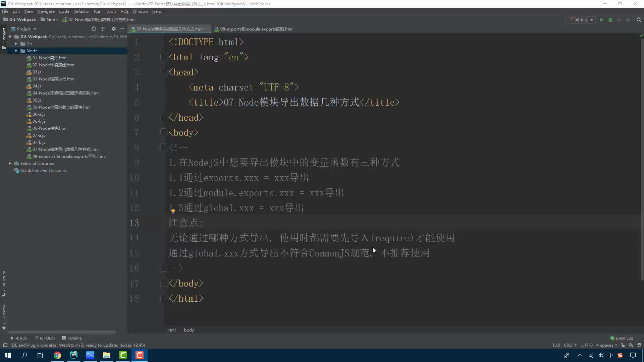644x362 pixels.
Task: Toggle read-only lock icon in status bar
Action: [x=623, y=345]
